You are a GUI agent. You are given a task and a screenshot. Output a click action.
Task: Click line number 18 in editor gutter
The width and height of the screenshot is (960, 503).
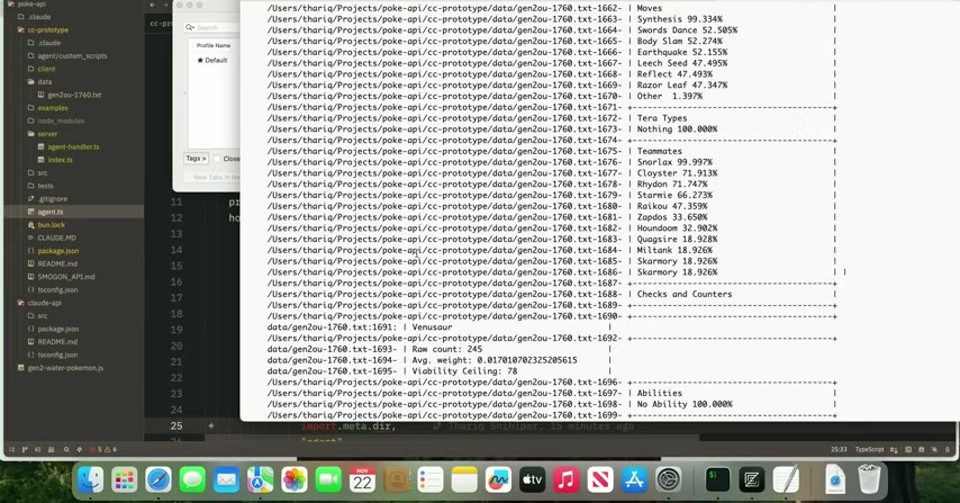coord(176,314)
